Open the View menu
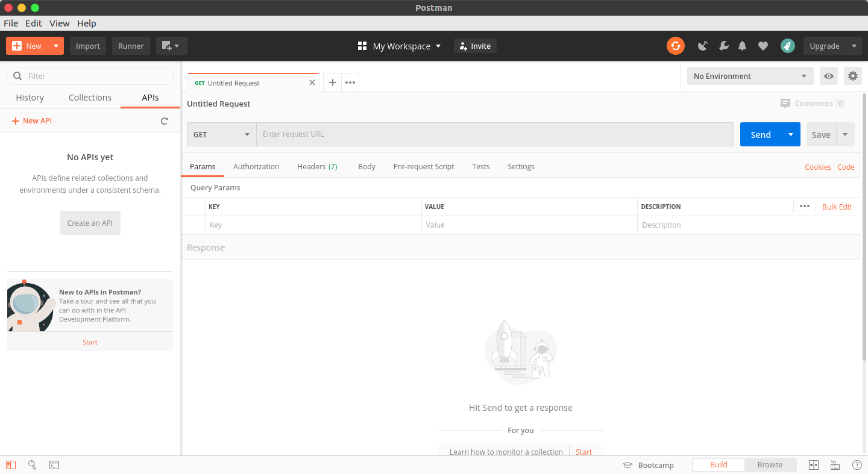The height and width of the screenshot is (474, 868). (x=60, y=23)
